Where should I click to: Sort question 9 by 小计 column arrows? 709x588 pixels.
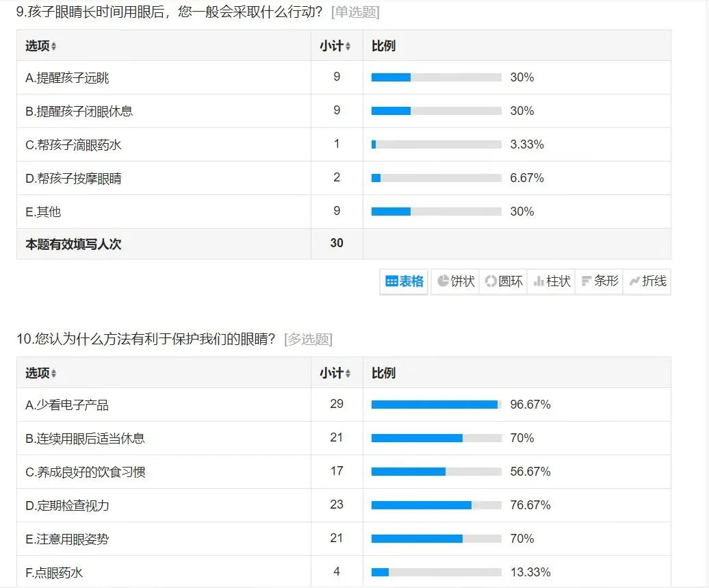[348, 47]
